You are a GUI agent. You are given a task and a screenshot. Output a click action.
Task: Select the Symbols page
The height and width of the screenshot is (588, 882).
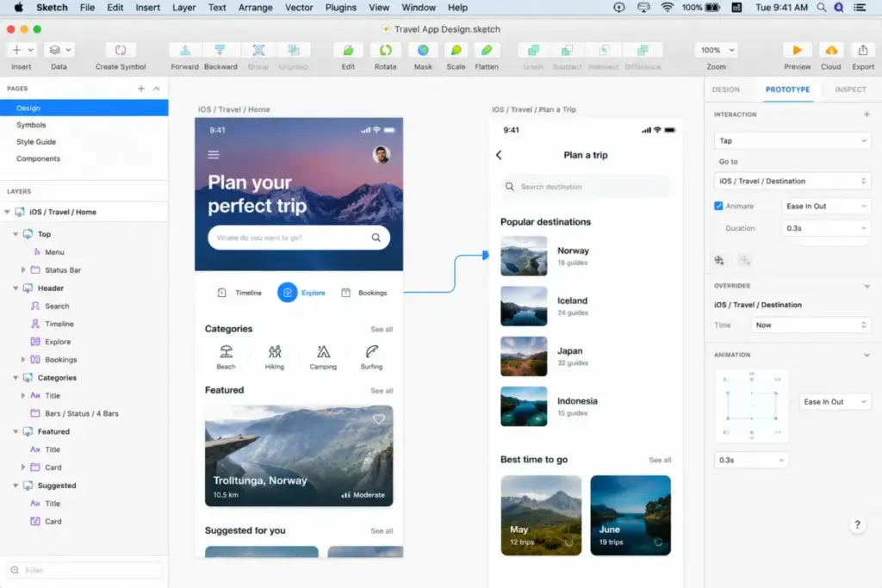84,125
